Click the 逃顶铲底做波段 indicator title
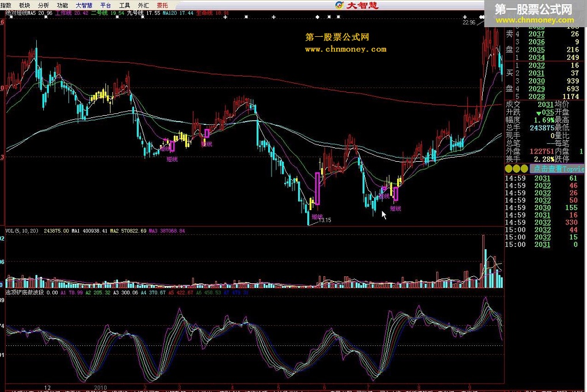The height and width of the screenshot is (392, 587). (24, 292)
